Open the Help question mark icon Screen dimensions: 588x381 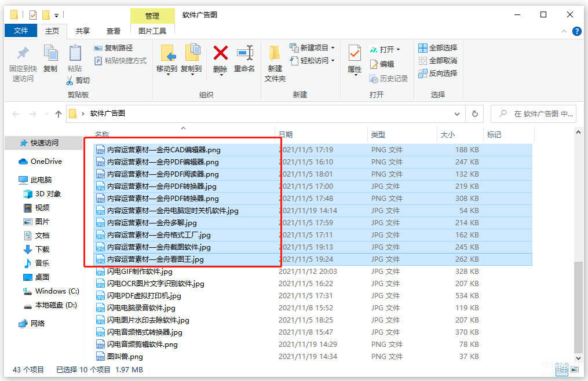[576, 31]
